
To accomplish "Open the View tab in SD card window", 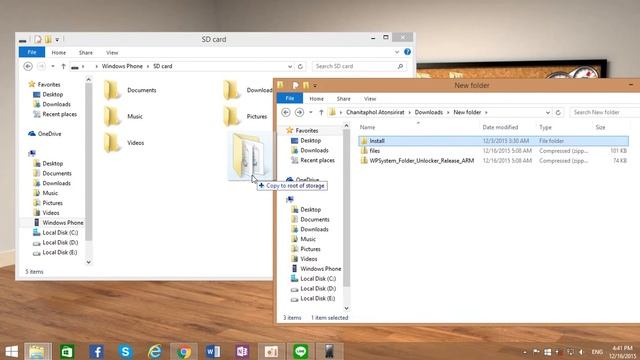I will (x=112, y=53).
